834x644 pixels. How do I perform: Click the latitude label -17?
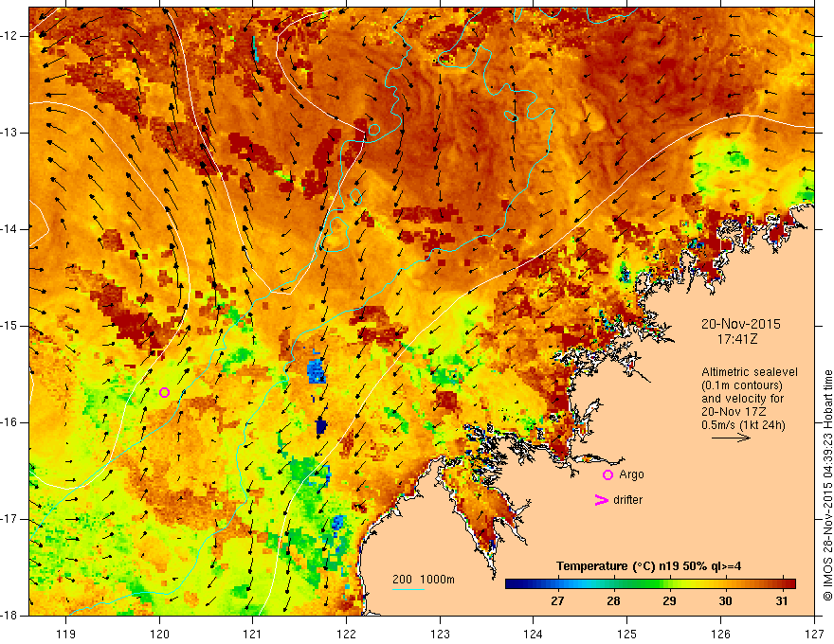[9, 519]
